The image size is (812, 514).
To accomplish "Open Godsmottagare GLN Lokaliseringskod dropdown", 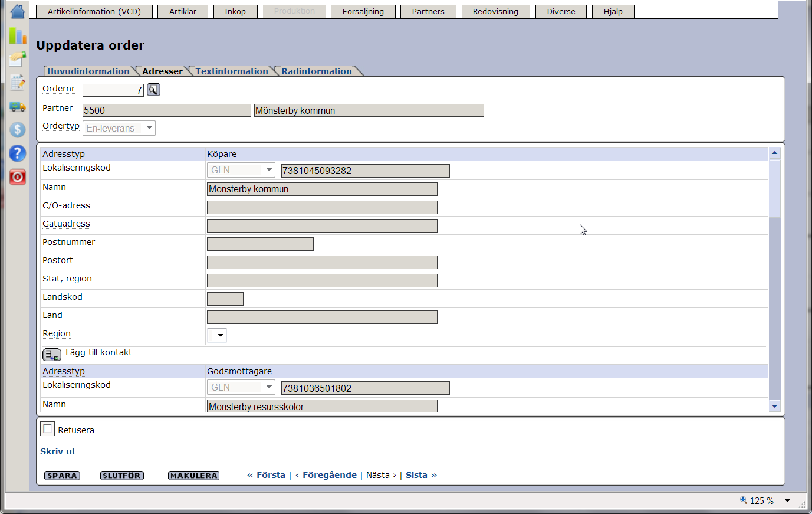I will pos(241,387).
